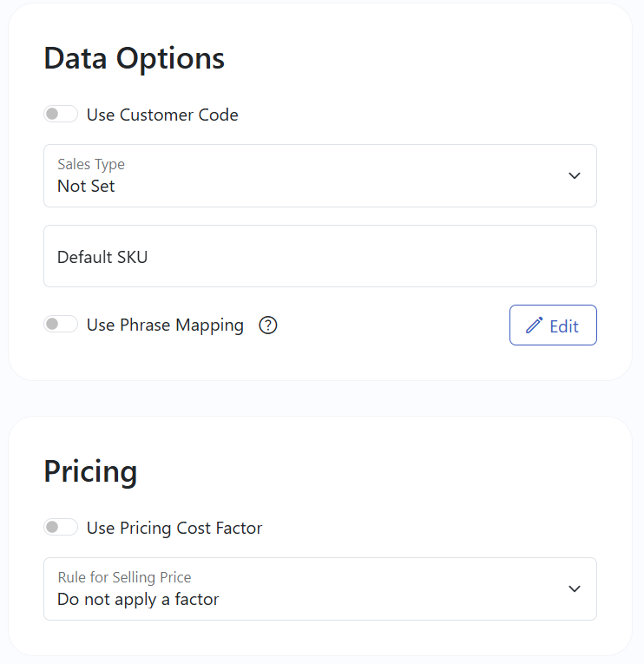Open the Sales Type dropdown
This screenshot has width=644, height=664.
pyautogui.click(x=320, y=175)
